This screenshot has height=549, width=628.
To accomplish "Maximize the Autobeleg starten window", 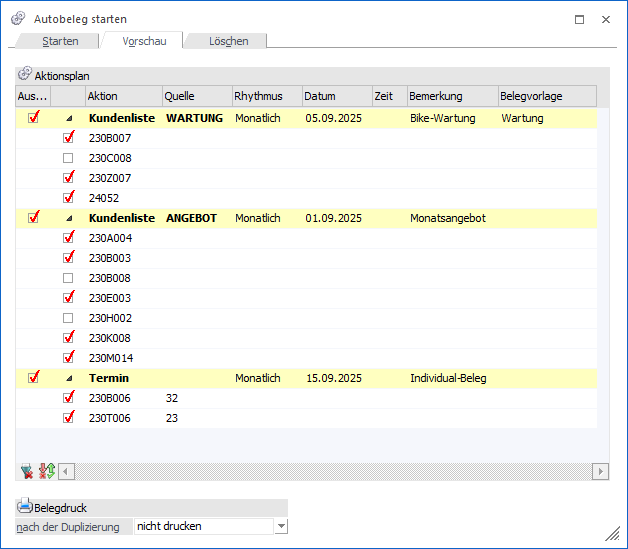I will (x=579, y=19).
